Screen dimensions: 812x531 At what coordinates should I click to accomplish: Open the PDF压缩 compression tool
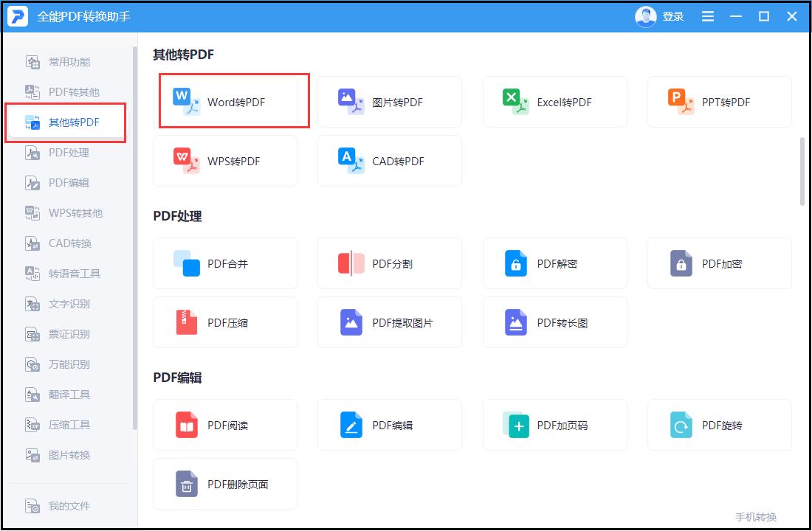225,322
